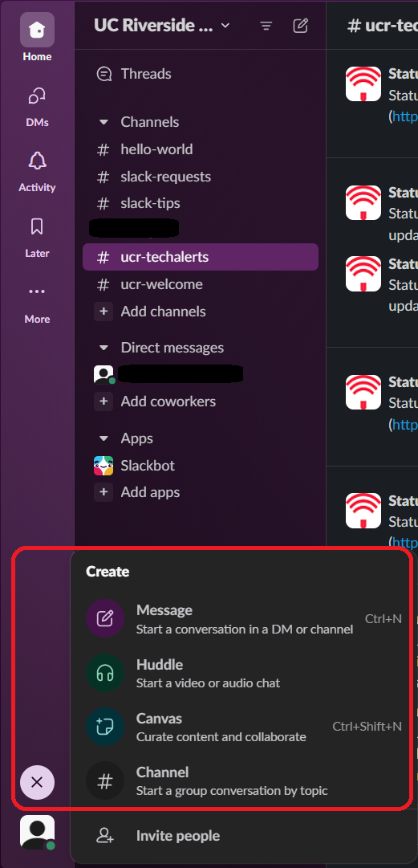Screen dimensions: 418x868
Task: Open the Activity bell tab
Action: click(x=37, y=172)
